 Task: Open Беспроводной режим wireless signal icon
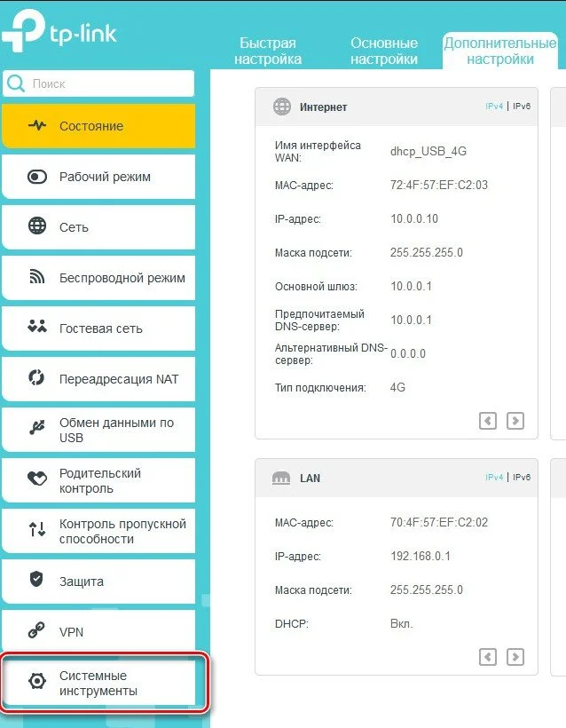click(37, 277)
